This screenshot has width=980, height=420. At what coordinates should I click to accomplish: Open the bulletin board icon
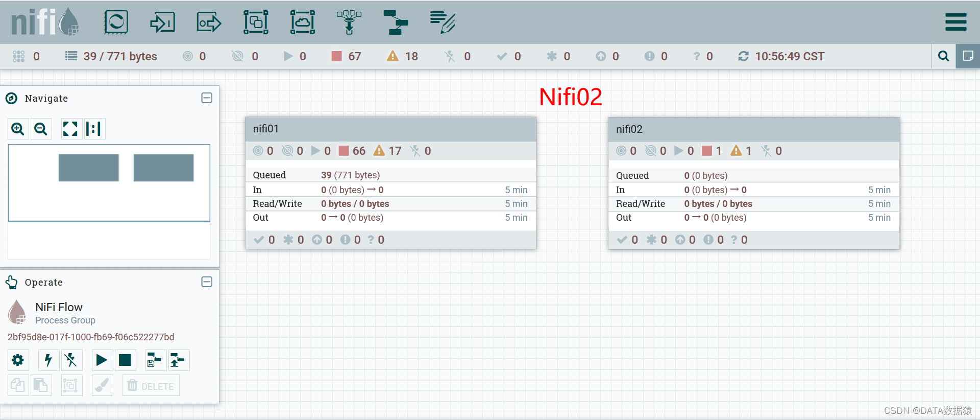[x=968, y=56]
